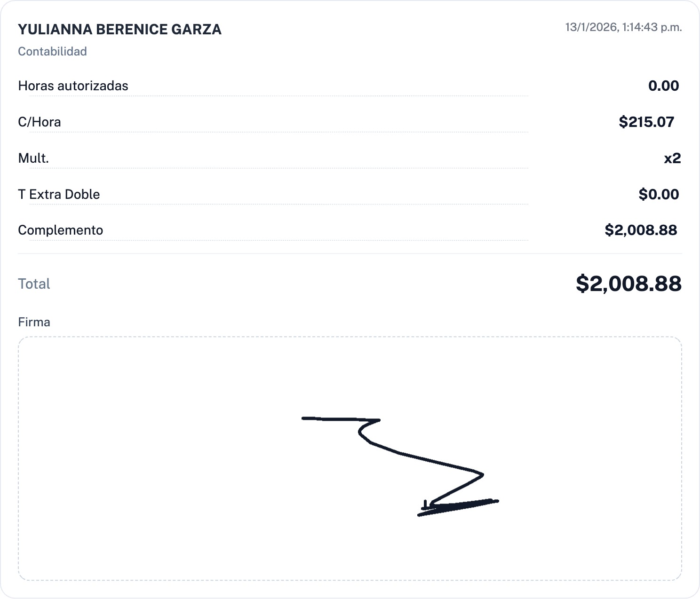Select the Mult. row label
Viewport: 700px width, 599px height.
click(x=33, y=158)
